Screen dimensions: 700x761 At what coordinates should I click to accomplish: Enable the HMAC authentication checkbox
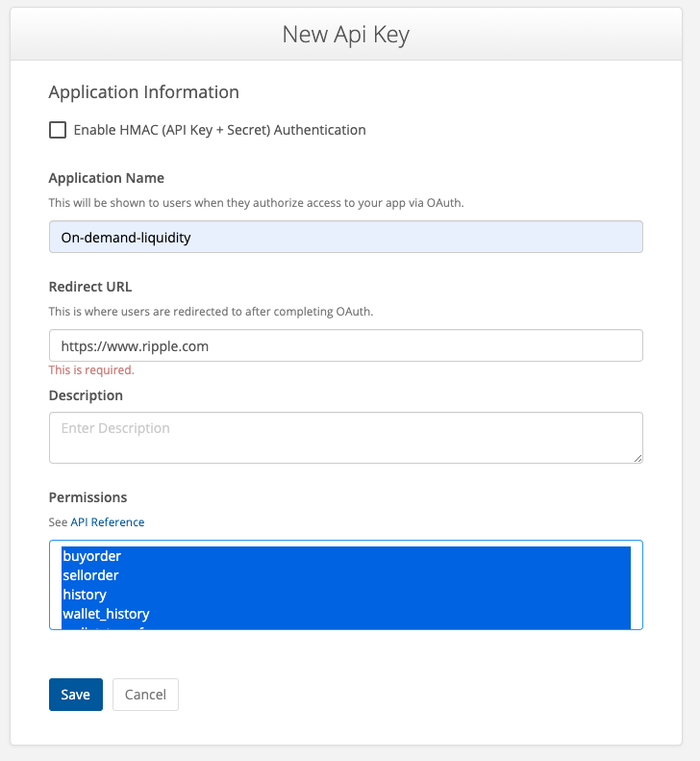pyautogui.click(x=58, y=130)
